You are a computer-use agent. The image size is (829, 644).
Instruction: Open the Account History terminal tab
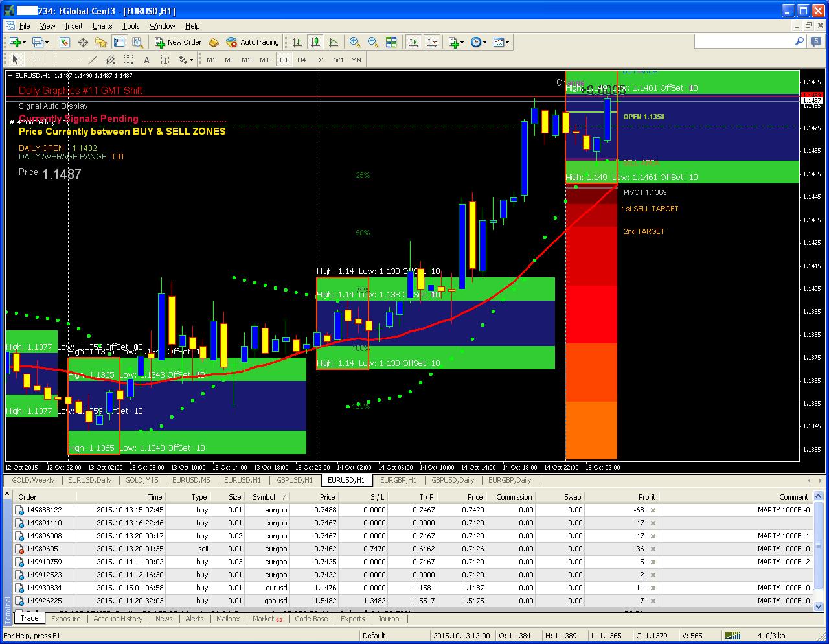(118, 619)
